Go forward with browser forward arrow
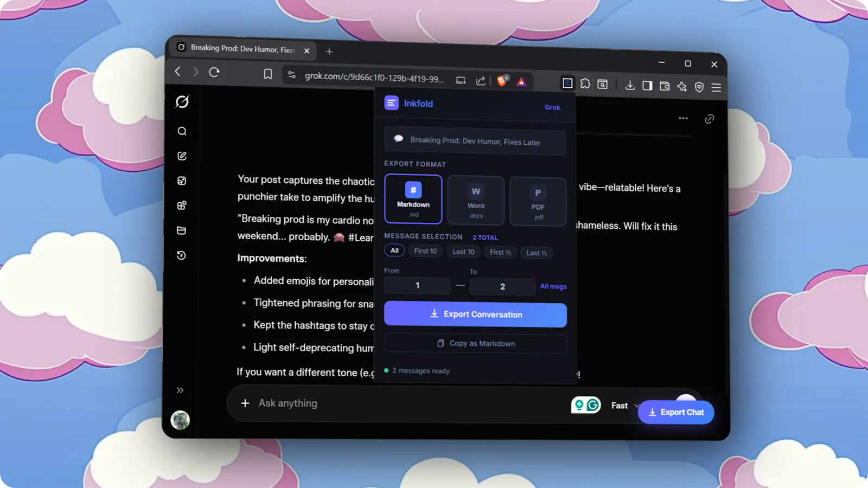The height and width of the screenshot is (488, 868). 196,72
